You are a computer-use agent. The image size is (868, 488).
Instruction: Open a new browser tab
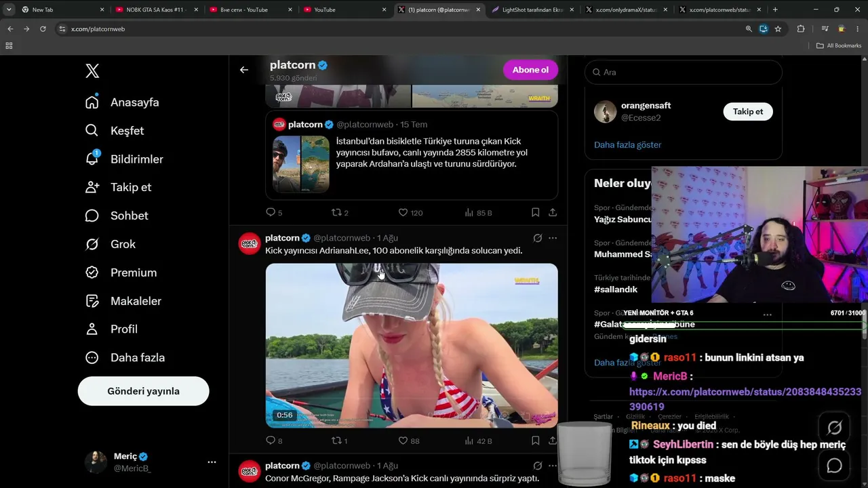775,9
